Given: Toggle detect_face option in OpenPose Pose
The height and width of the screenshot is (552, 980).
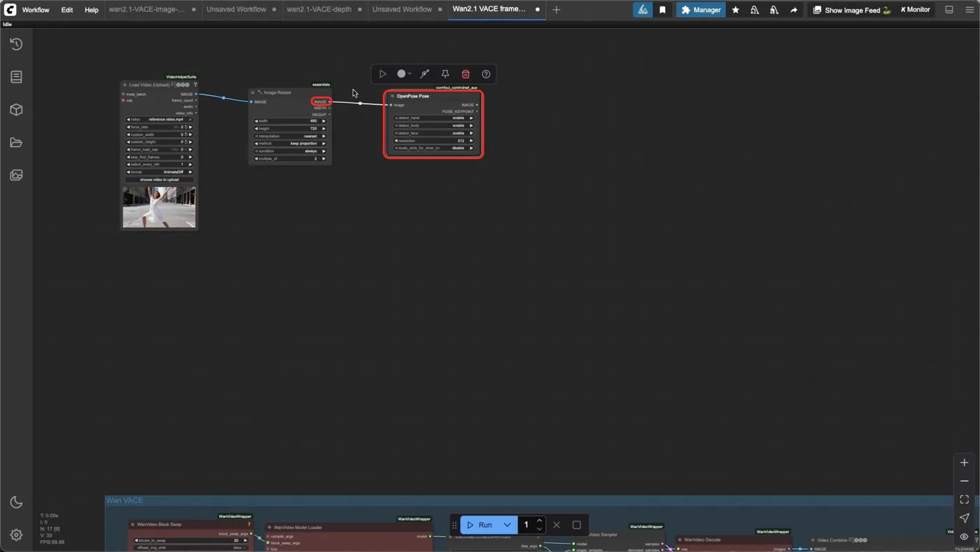Looking at the screenshot, I should [434, 133].
